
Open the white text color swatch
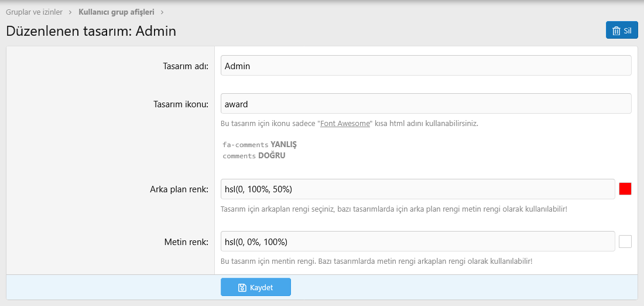tap(625, 242)
